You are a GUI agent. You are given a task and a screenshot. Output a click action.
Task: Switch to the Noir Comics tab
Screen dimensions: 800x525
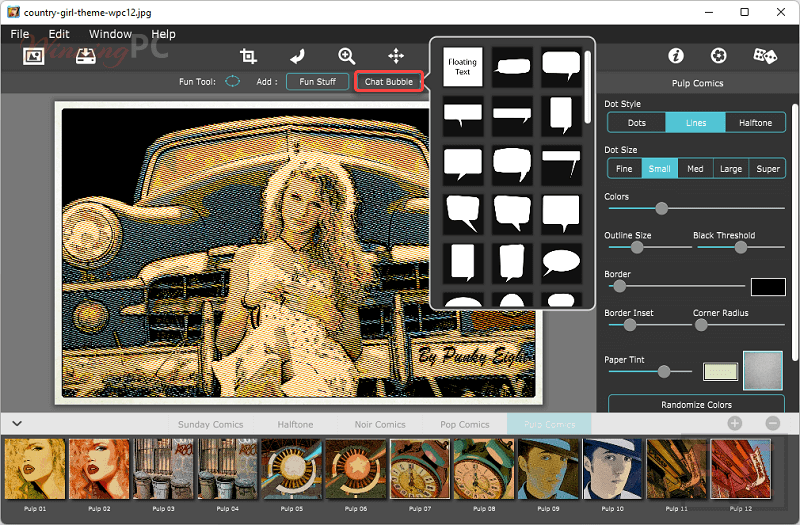(x=380, y=424)
